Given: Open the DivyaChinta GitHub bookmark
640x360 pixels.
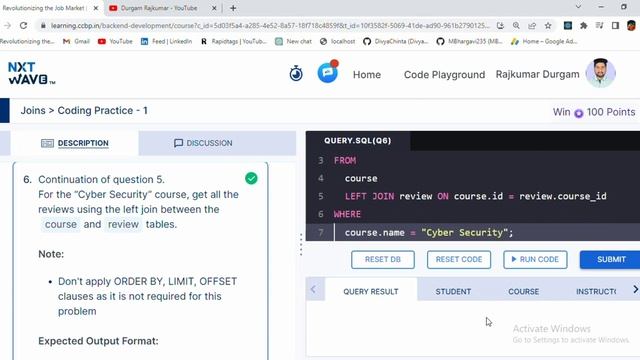Looking at the screenshot, I should tap(396, 41).
